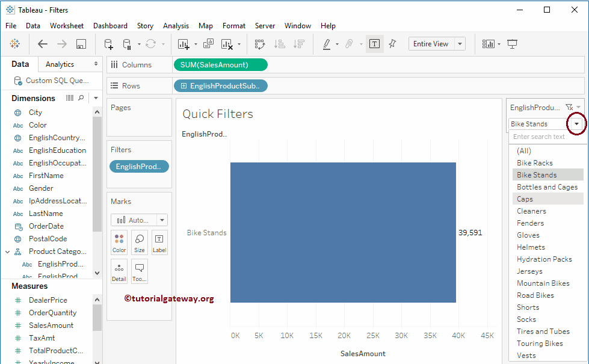Click the Dimensions pane scroll down arrow
This screenshot has width=589, height=364.
point(97,273)
